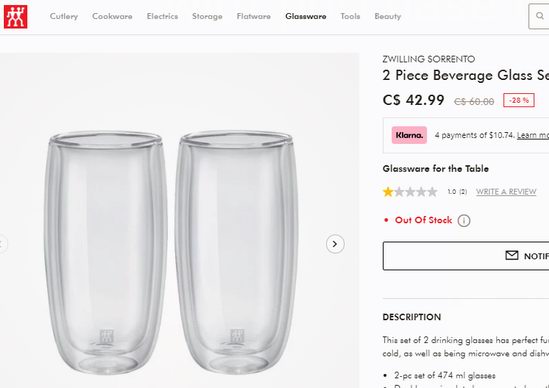Click the Zwilling red logo
This screenshot has height=388, width=549.
(15, 16)
